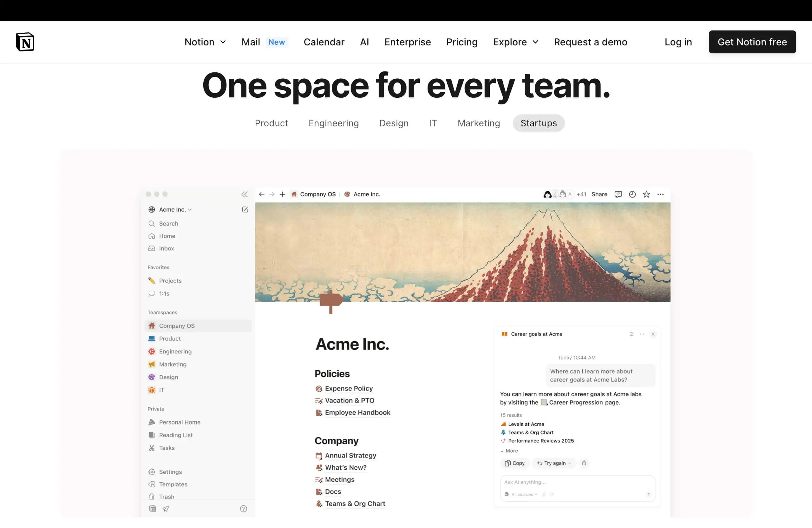812x528 pixels.
Task: Select the Design team tab
Action: (x=394, y=123)
